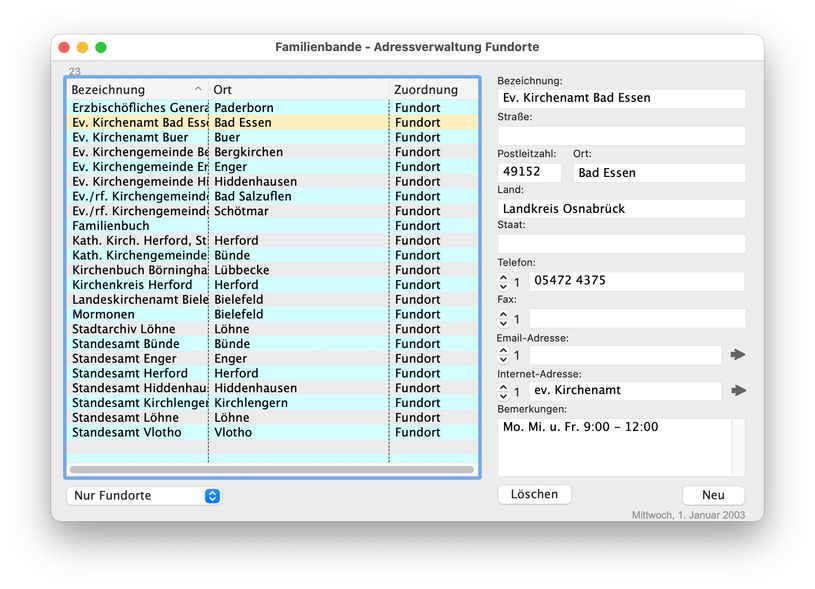The height and width of the screenshot is (589, 815).
Task: Select the 'Mormonen' entry in list
Action: (104, 314)
